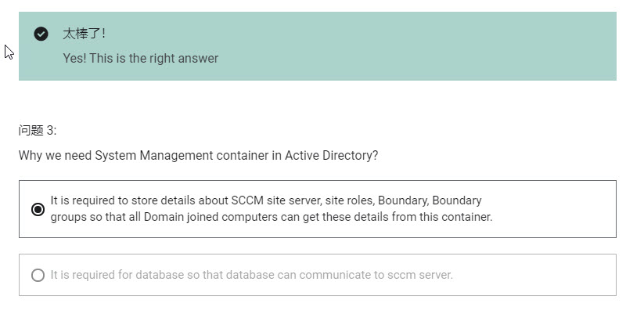Click the "太棒了!" success heading
Image resolution: width=644 pixels, height=314 pixels.
(x=84, y=34)
